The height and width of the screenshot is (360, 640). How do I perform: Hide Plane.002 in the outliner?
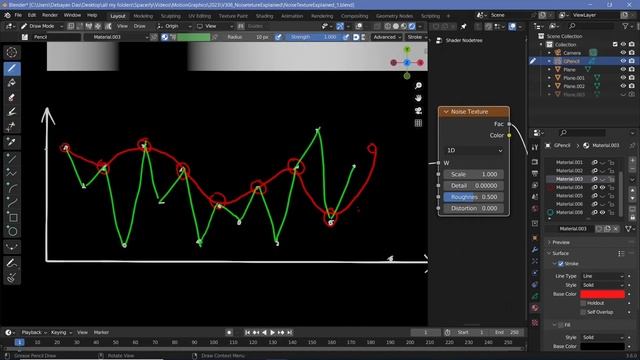(x=623, y=86)
